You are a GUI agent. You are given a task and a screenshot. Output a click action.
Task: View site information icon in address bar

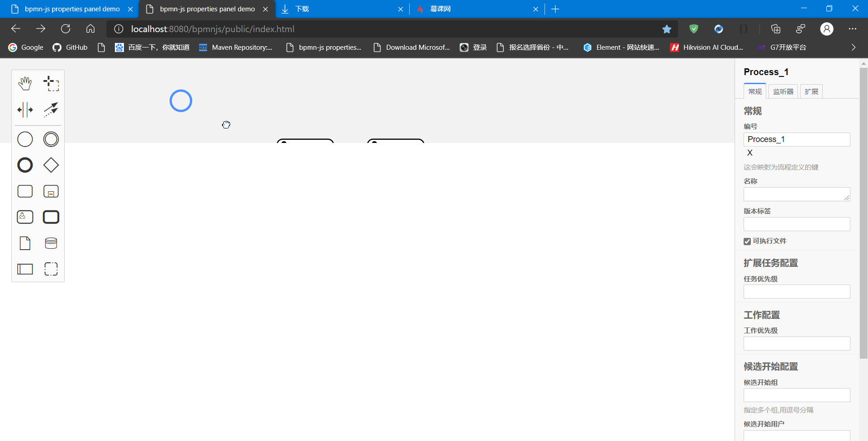(119, 29)
